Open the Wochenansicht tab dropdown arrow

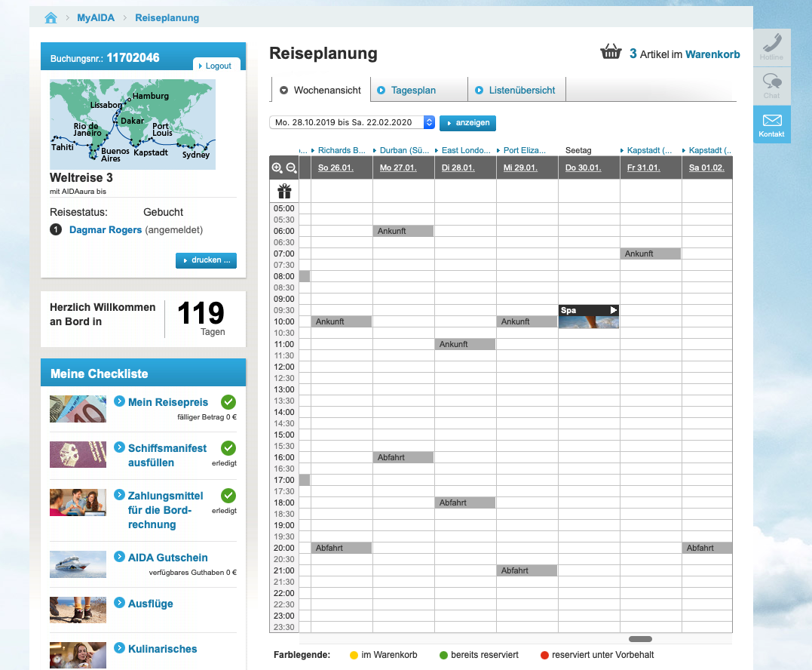284,91
